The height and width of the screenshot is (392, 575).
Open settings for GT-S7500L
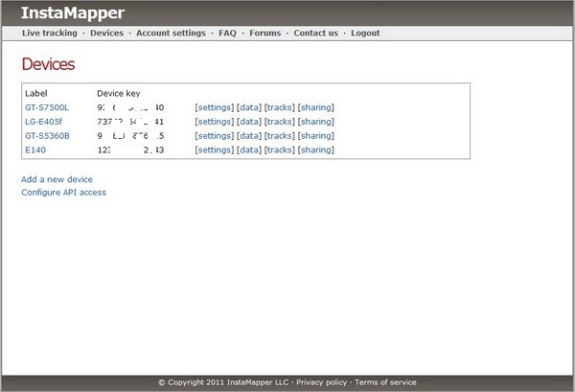[214, 107]
